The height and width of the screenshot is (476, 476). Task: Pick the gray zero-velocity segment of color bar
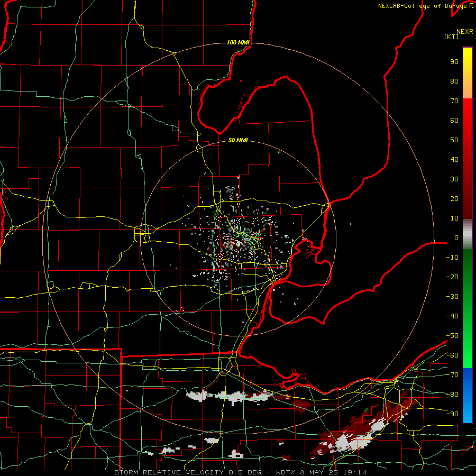pos(467,234)
